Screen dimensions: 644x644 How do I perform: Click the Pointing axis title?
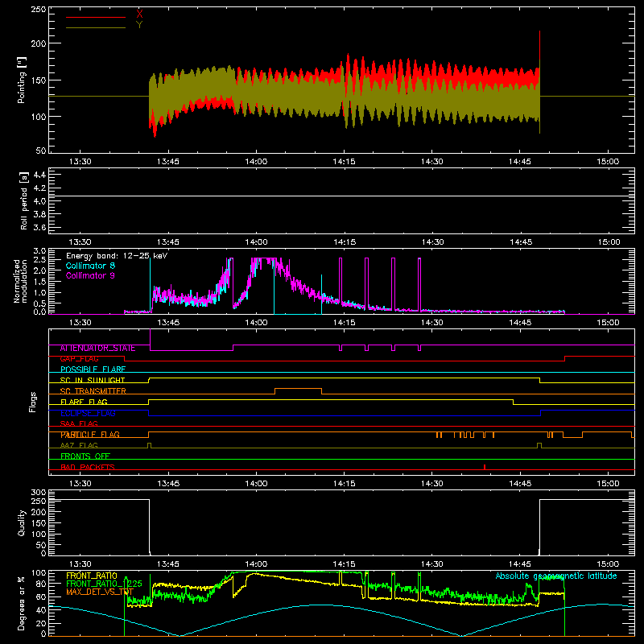[x=22, y=80]
